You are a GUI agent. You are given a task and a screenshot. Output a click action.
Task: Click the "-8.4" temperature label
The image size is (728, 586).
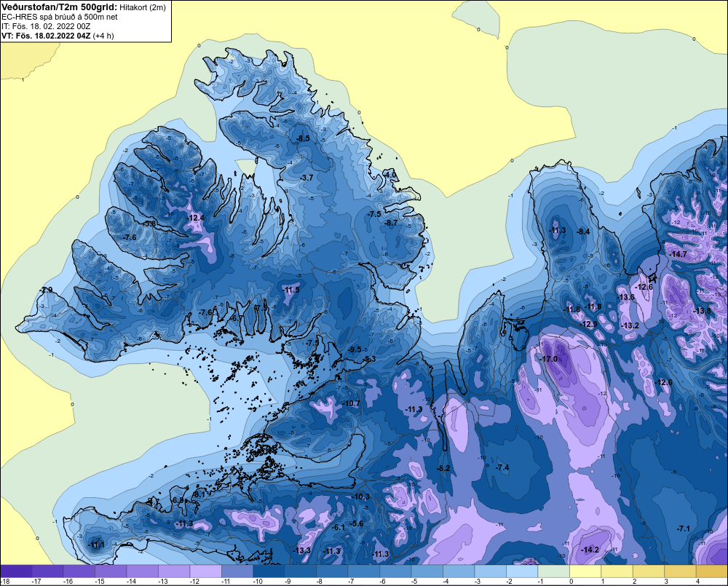point(582,231)
